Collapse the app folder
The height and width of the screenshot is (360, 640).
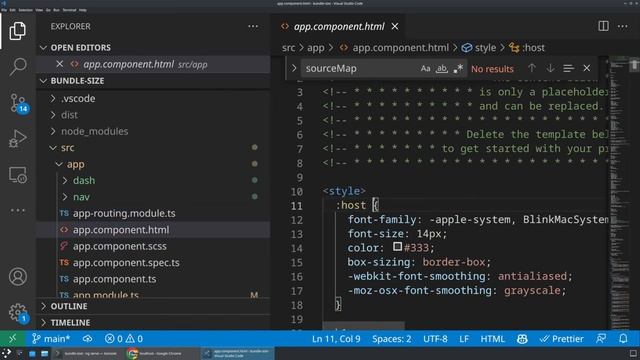point(76,164)
